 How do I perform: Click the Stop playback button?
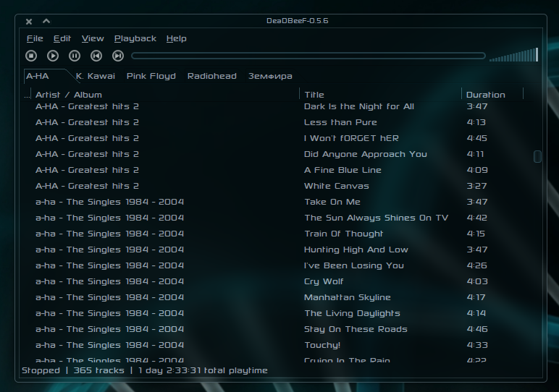tap(31, 56)
